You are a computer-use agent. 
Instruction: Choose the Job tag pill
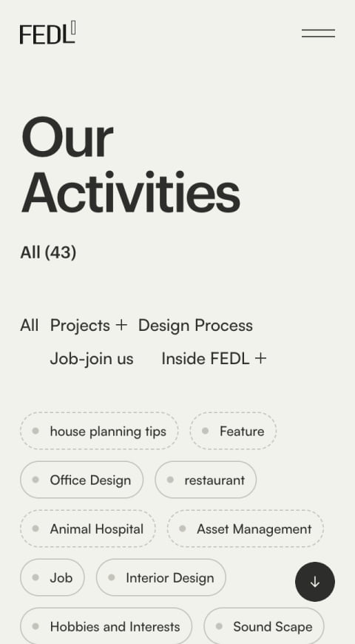coord(52,577)
